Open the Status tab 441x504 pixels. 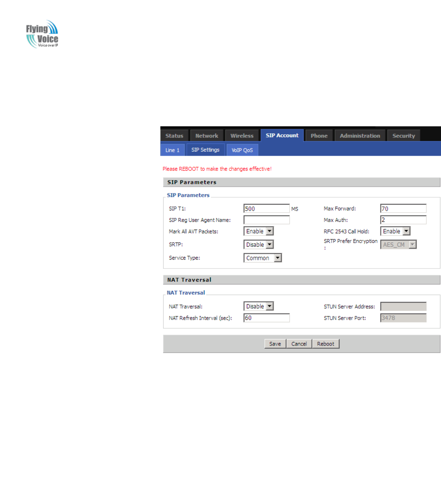[174, 136]
